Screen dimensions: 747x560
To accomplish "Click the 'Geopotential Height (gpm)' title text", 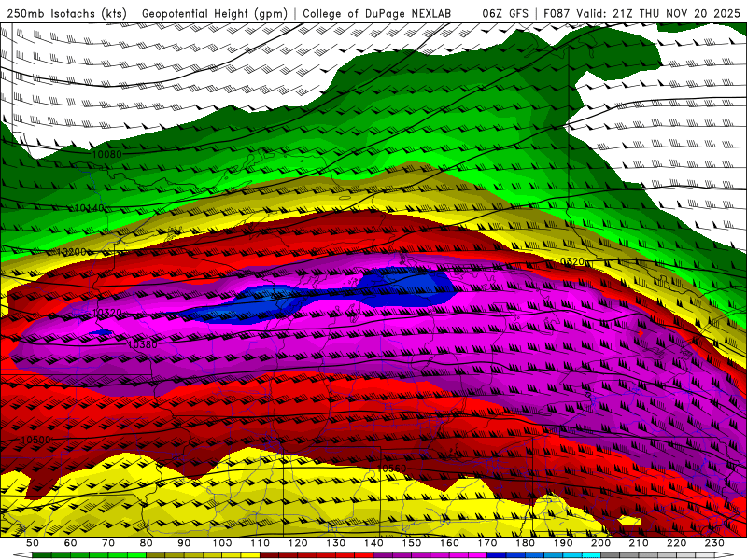I will (215, 14).
